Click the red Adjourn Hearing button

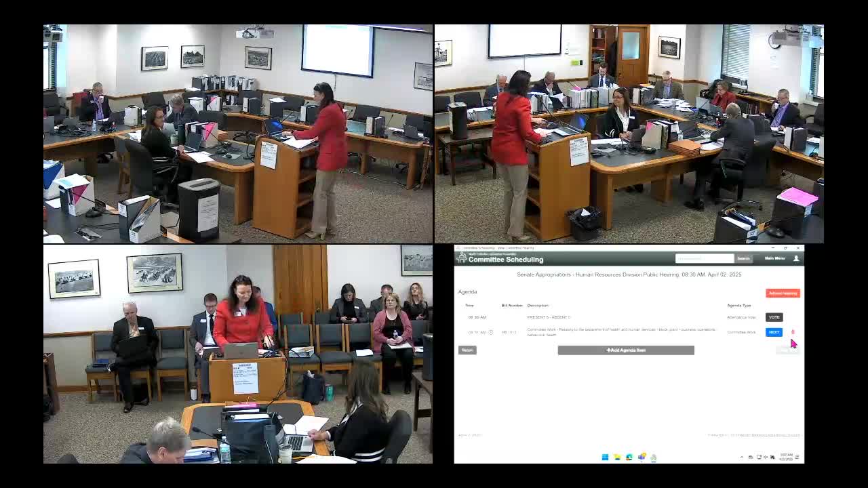(783, 293)
